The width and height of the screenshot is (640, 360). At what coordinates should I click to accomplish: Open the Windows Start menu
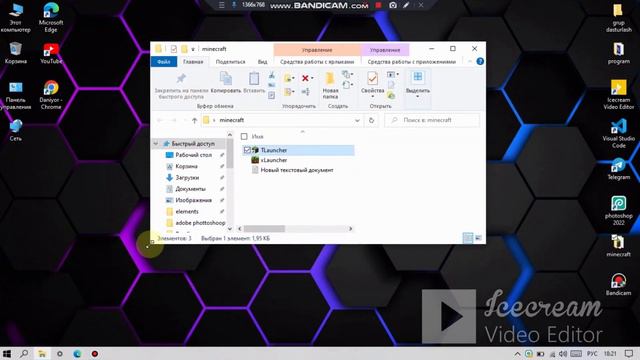point(7,353)
